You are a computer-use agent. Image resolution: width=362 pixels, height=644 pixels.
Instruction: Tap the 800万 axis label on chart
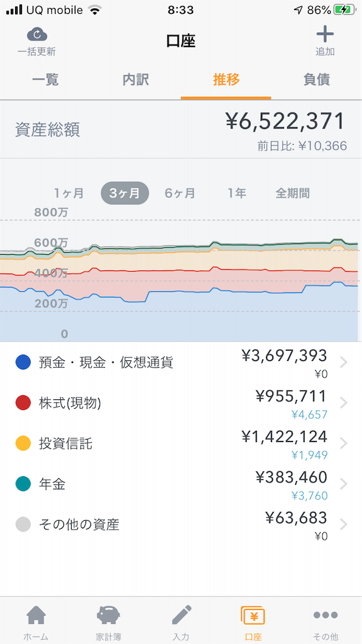click(52, 213)
